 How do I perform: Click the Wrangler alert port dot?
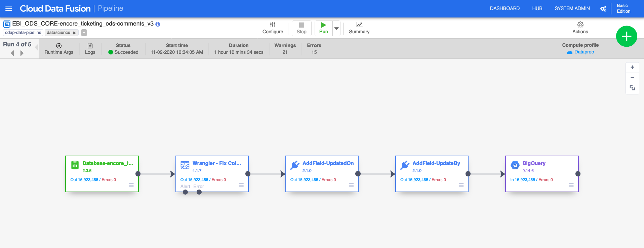pos(185,192)
